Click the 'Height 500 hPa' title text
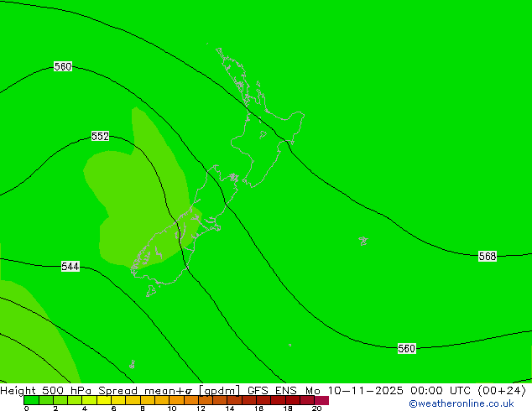The image size is (532, 411). coord(46,391)
